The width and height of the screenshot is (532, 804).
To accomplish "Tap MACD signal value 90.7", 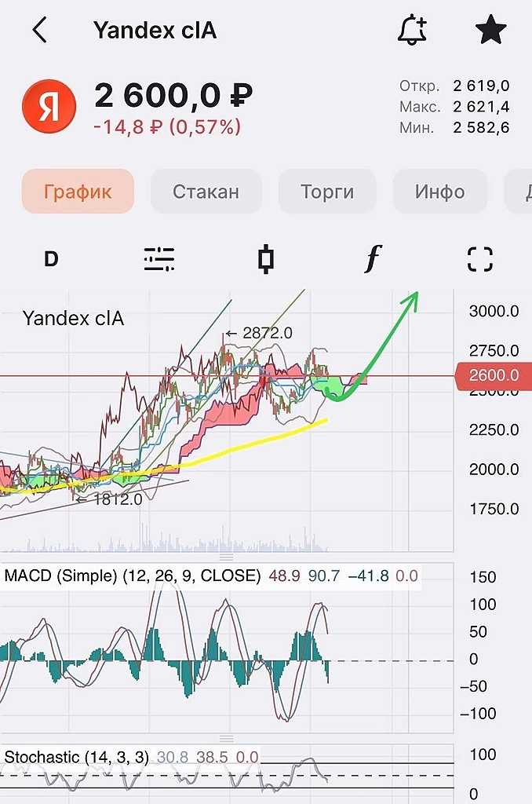I will pyautogui.click(x=324, y=576).
